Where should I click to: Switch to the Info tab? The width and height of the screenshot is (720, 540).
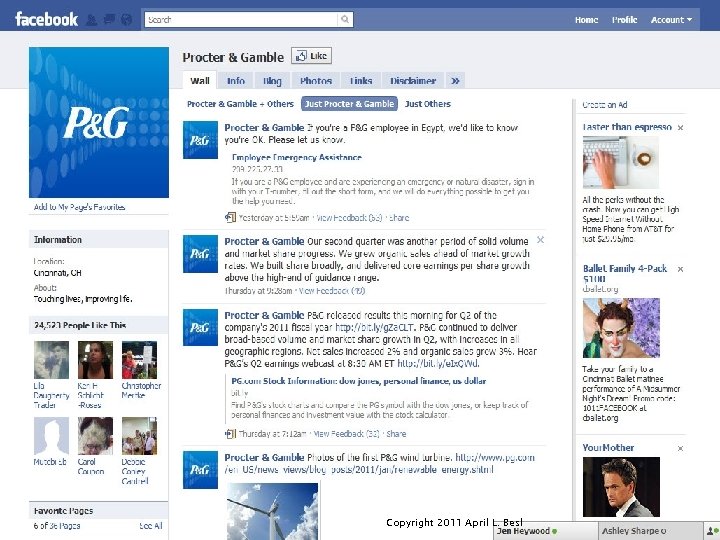[236, 81]
